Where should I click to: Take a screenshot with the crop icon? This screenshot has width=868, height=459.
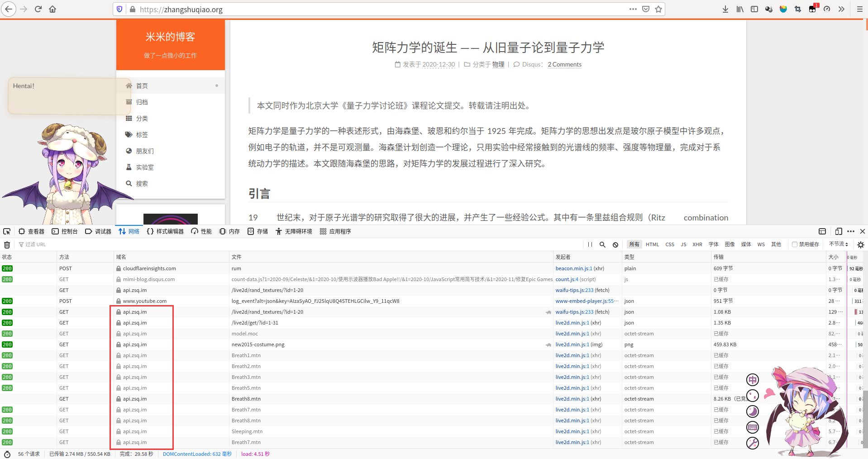(798, 9)
